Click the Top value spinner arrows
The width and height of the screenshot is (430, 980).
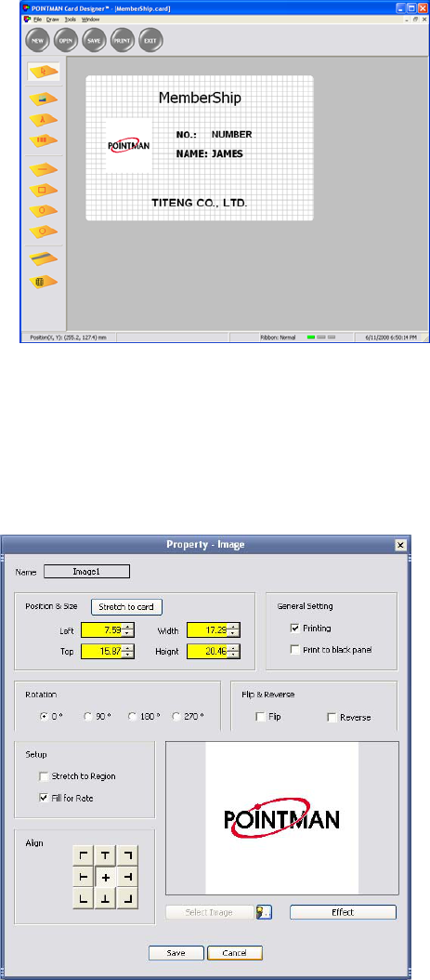point(128,651)
